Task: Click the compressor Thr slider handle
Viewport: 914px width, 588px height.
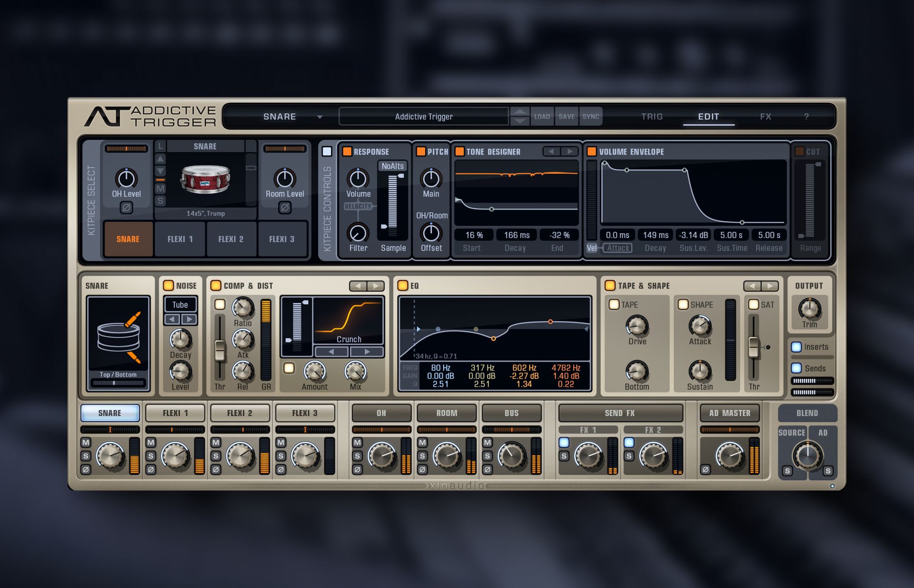Action: pos(219,351)
